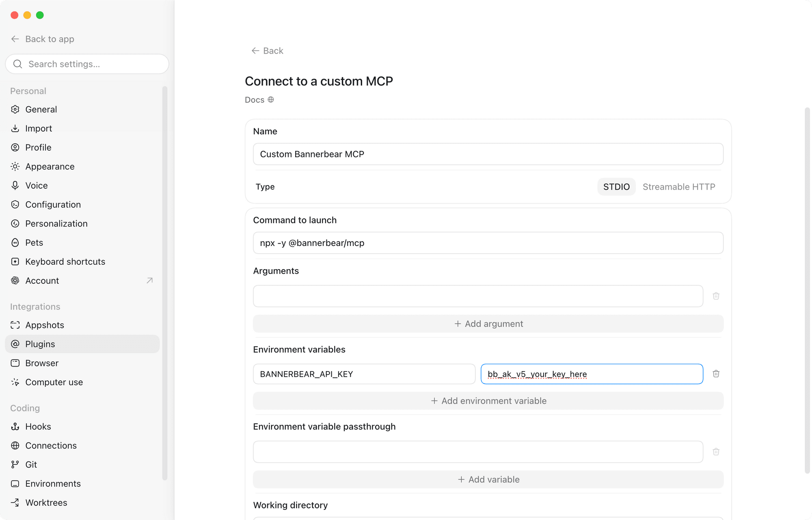Click the Appearance sun icon
The width and height of the screenshot is (812, 520).
[x=15, y=166]
